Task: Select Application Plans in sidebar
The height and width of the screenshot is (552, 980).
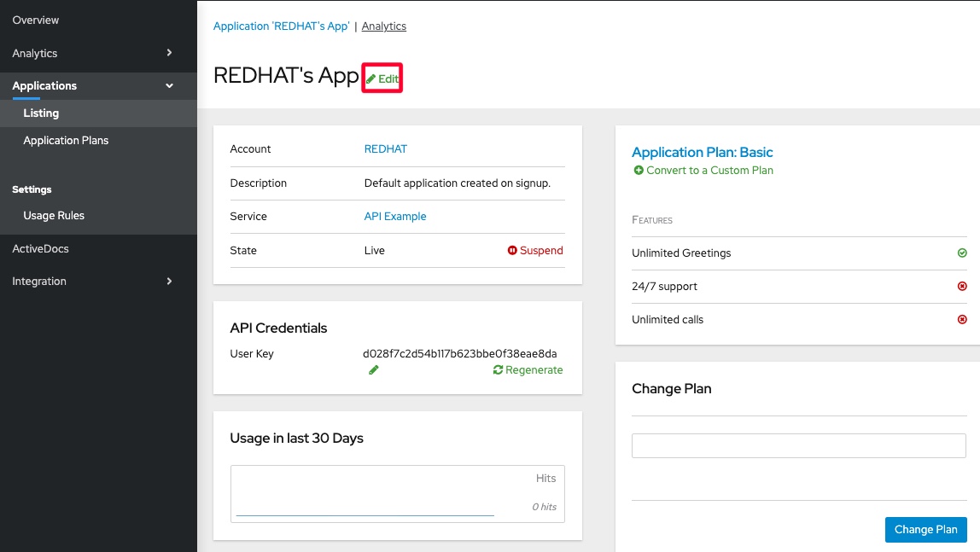Action: [66, 141]
